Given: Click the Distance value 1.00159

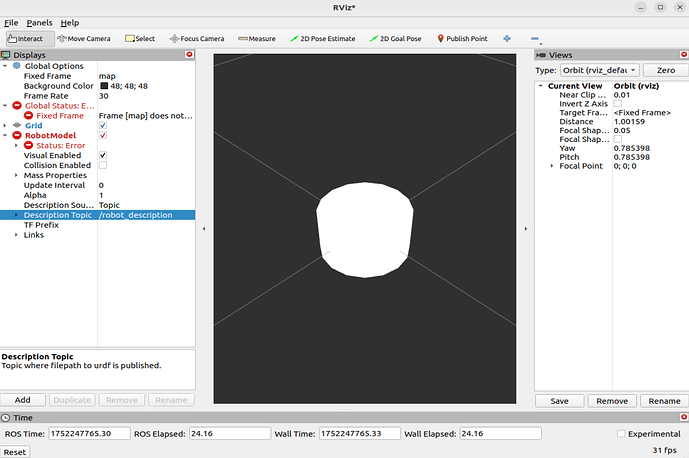Looking at the screenshot, I should [x=629, y=122].
